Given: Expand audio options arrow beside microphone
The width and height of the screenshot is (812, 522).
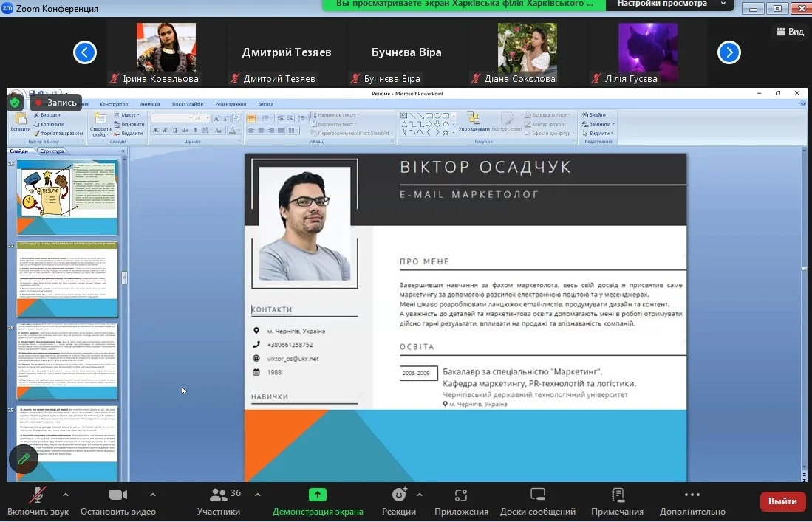Looking at the screenshot, I should pos(66,495).
